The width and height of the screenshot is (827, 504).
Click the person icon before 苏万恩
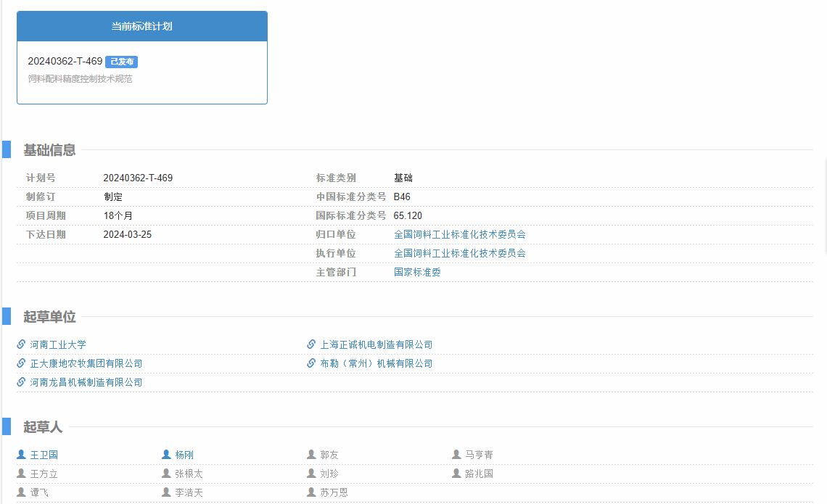click(311, 492)
